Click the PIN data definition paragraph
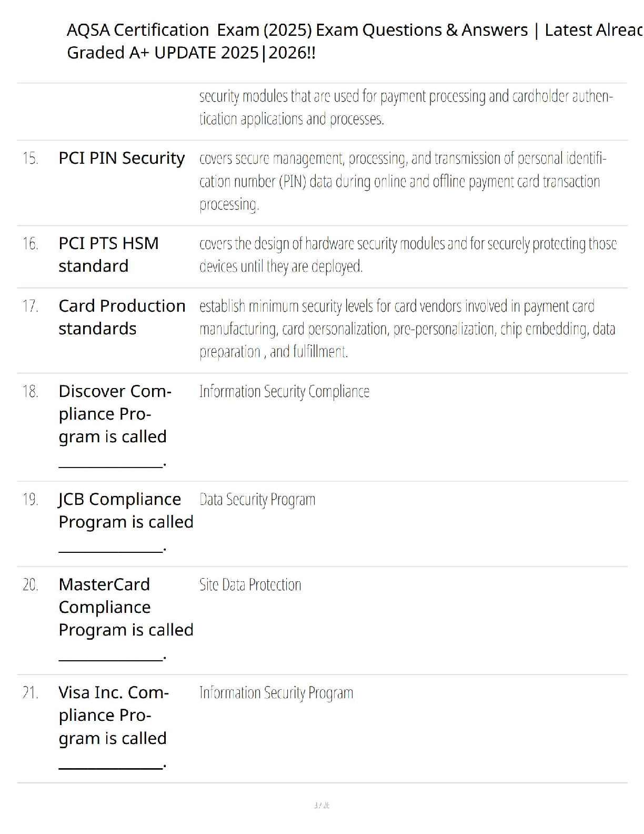The width and height of the screenshot is (644, 834). [x=402, y=181]
